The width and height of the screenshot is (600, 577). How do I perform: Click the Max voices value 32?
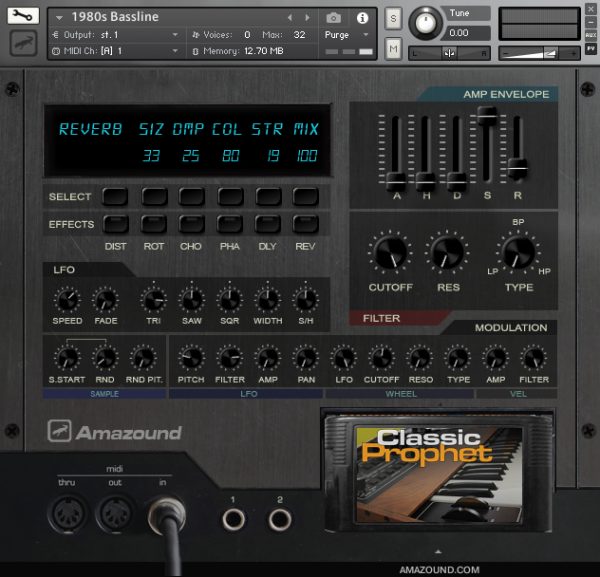pos(299,35)
